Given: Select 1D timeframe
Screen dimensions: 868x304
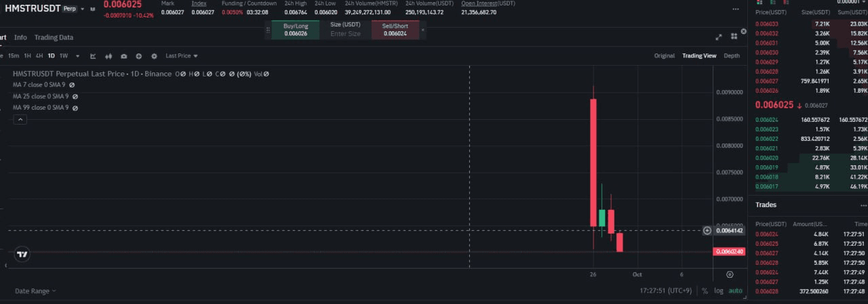Looking at the screenshot, I should [x=51, y=56].
